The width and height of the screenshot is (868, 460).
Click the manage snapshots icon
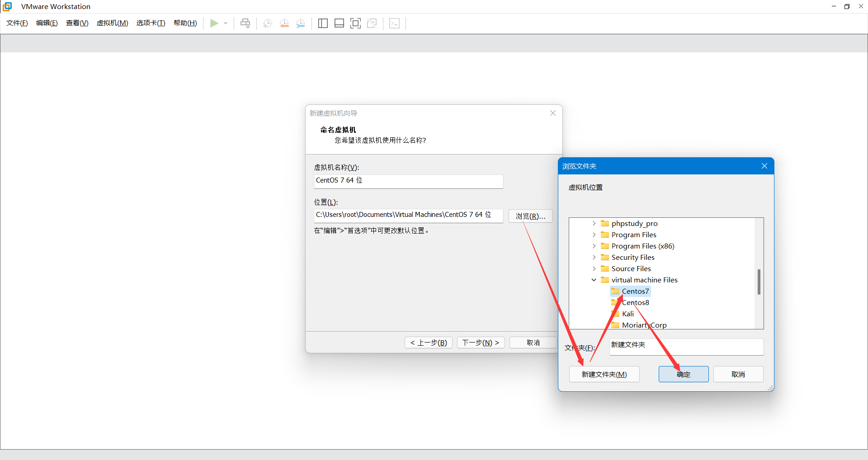tap(301, 23)
